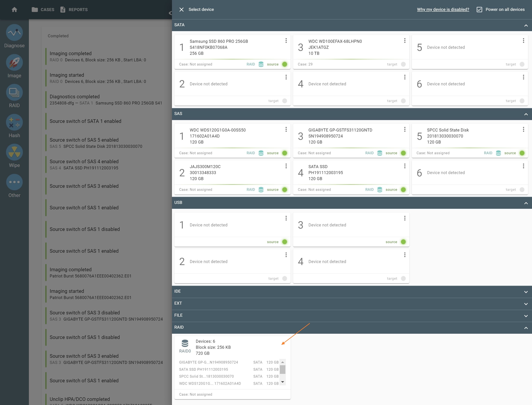Image resolution: width=532 pixels, height=405 pixels.
Task: Click RAID label on SAS 1 card
Action: click(251, 153)
